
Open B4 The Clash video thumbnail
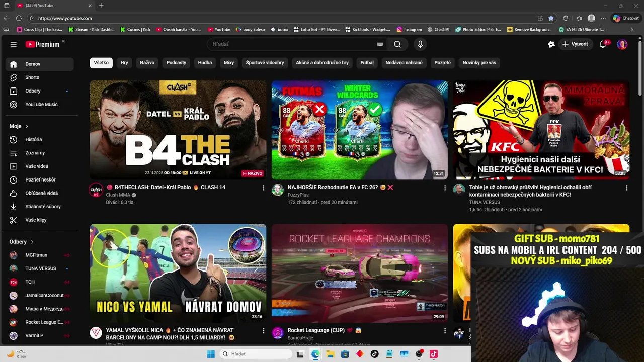[x=178, y=130]
